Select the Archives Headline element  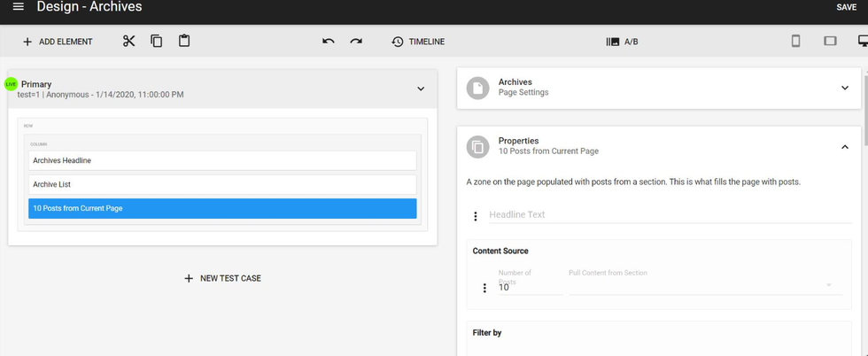(221, 160)
